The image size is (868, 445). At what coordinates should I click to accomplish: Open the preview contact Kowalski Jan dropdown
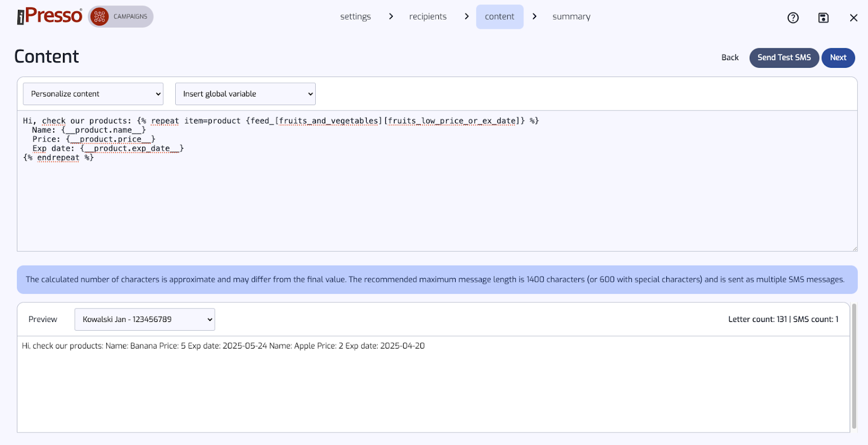click(x=145, y=319)
